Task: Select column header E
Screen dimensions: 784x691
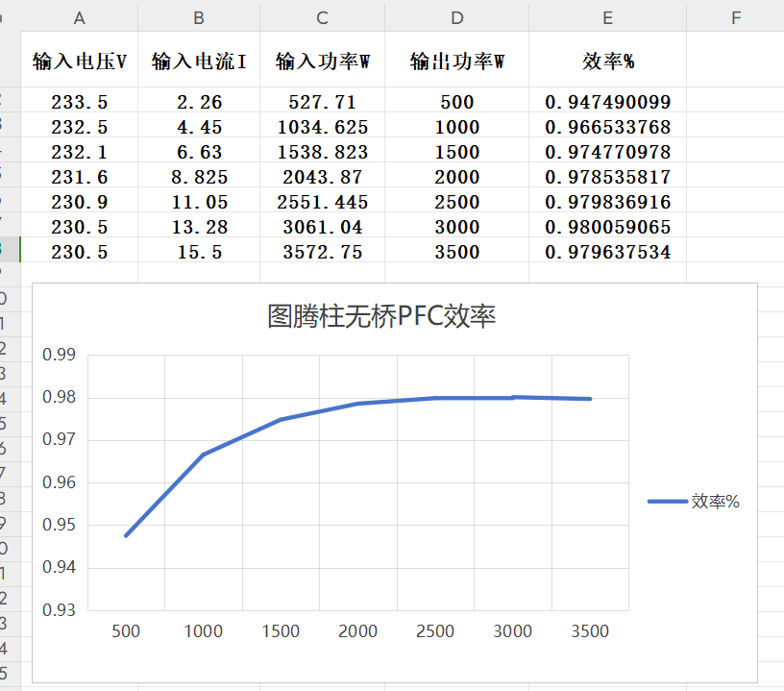Action: point(607,16)
